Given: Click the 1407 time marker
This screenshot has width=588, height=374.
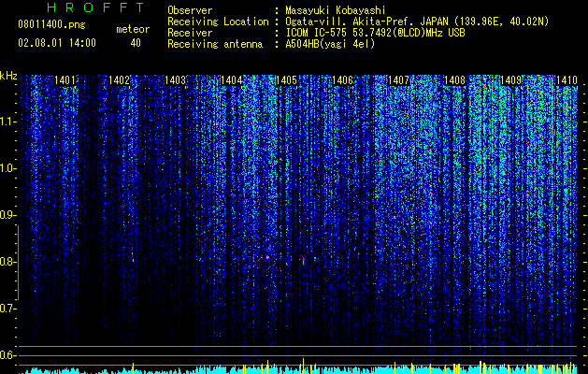Looking at the screenshot, I should pyautogui.click(x=398, y=80).
